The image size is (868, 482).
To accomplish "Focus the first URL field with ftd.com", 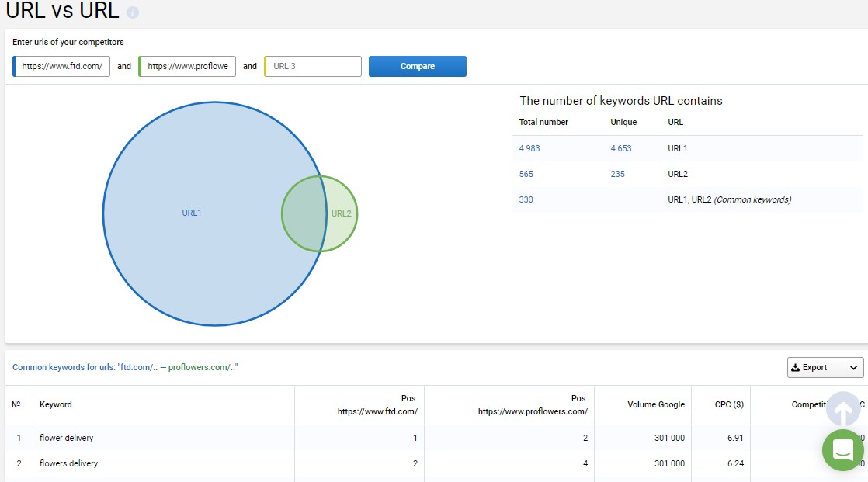I will tap(61, 67).
